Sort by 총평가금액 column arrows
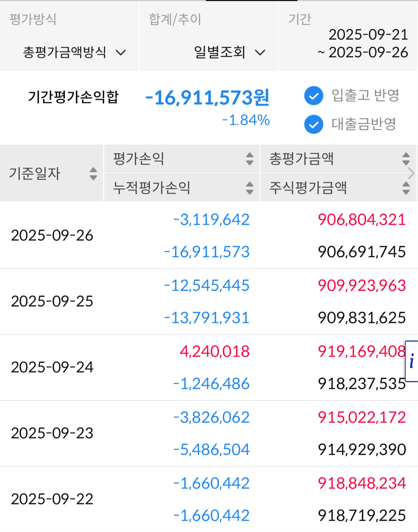This screenshot has height=532, width=418. click(x=406, y=159)
